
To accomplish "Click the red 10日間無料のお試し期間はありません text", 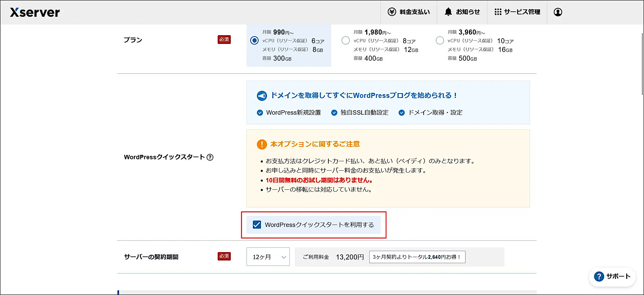I will [x=319, y=180].
